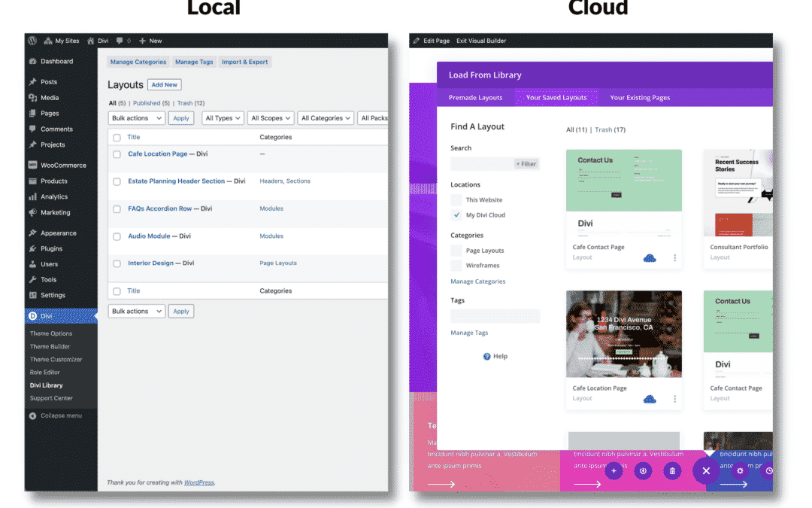Select the Divi sidebar menu item

pos(61,315)
